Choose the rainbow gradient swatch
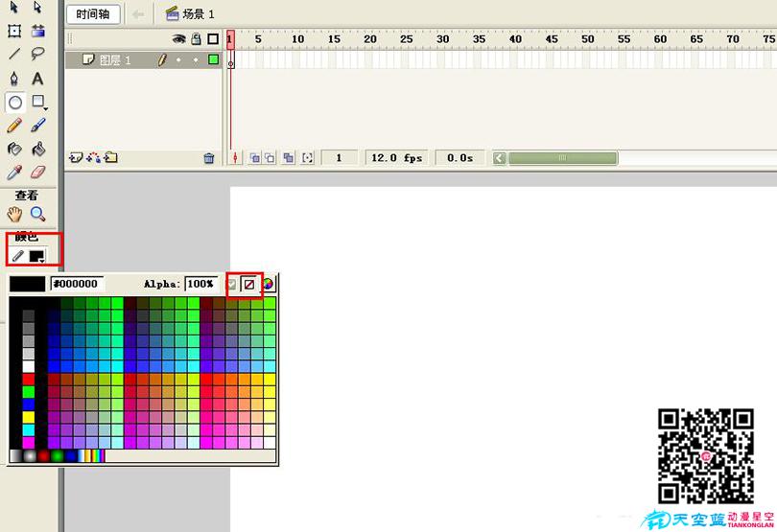 98,455
